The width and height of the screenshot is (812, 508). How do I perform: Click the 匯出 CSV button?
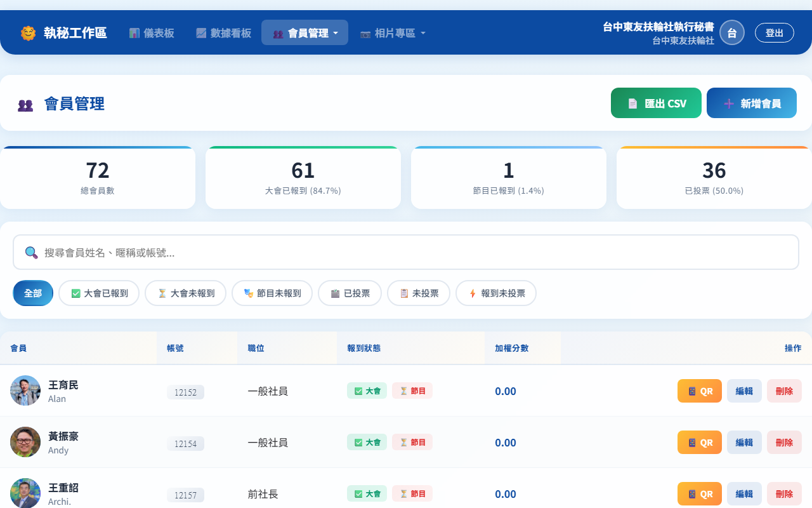[656, 104]
